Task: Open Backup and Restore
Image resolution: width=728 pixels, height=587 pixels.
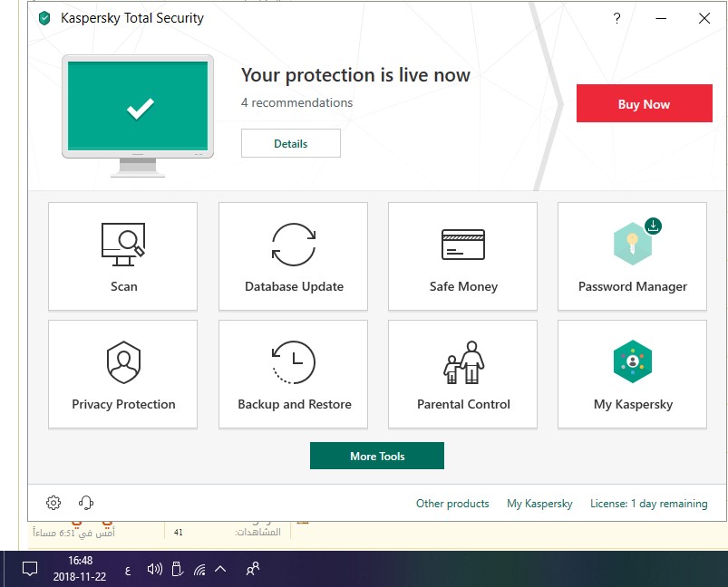Action: click(293, 374)
